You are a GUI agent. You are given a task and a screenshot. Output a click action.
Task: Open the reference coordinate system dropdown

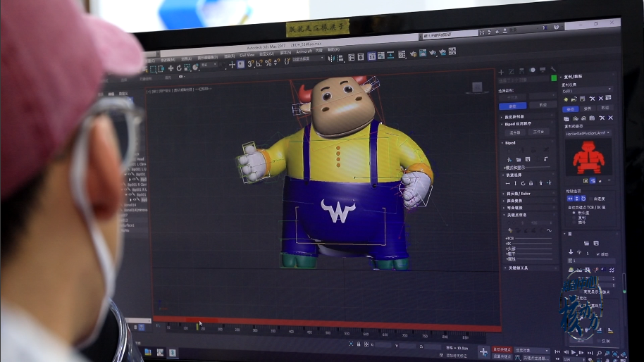pyautogui.click(x=209, y=65)
